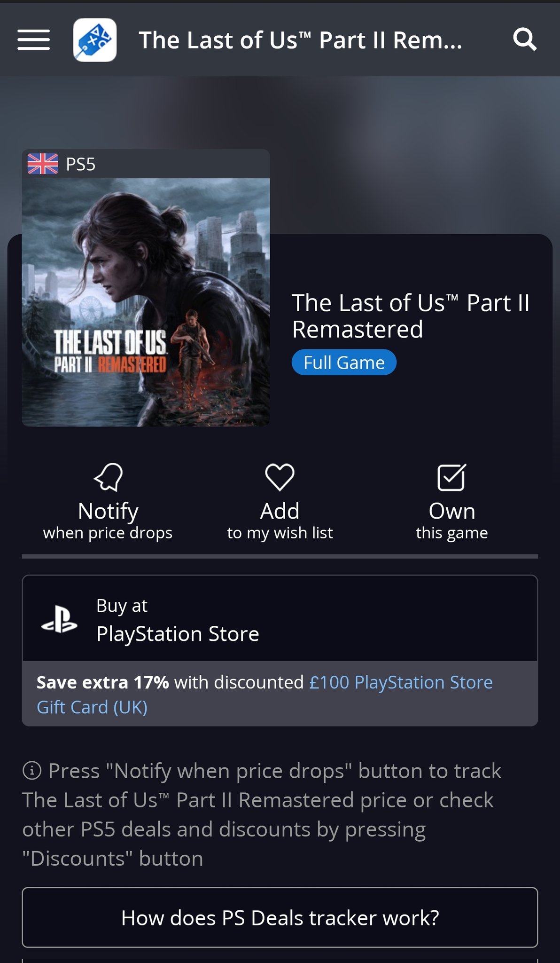Toggle Add to my wish list
Image resolution: width=560 pixels, height=963 pixels.
pos(280,502)
